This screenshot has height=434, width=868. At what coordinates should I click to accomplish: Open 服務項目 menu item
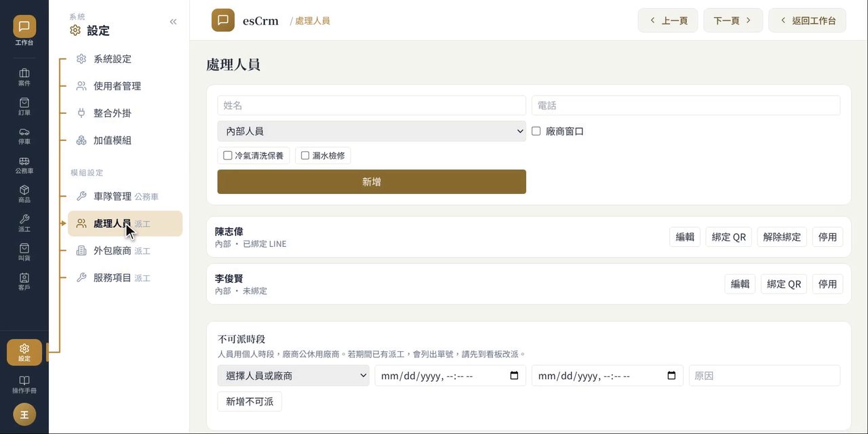[125, 278]
